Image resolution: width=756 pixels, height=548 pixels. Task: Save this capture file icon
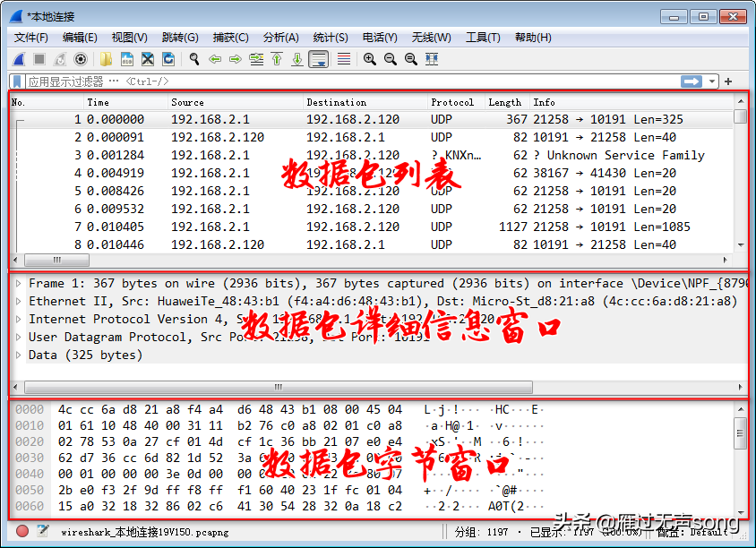[x=127, y=59]
